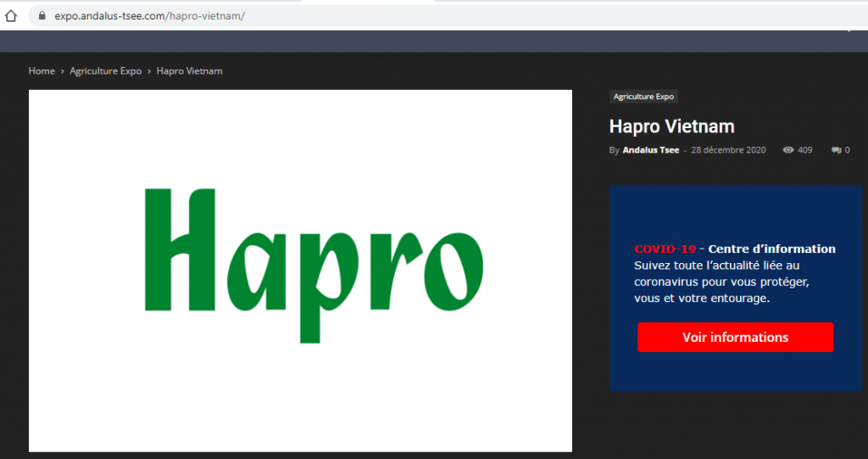Select Hapro Vietnam breadcrumb item

click(x=190, y=71)
